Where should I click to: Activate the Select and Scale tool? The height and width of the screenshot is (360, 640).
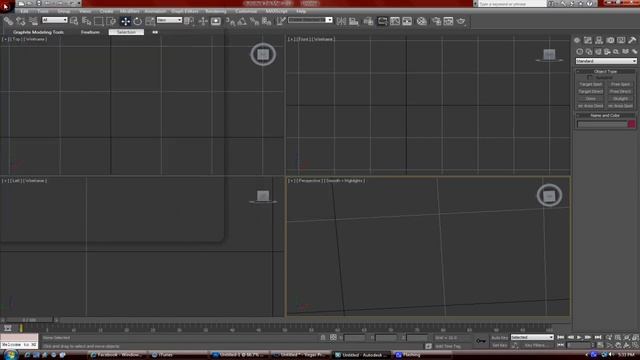click(150, 21)
